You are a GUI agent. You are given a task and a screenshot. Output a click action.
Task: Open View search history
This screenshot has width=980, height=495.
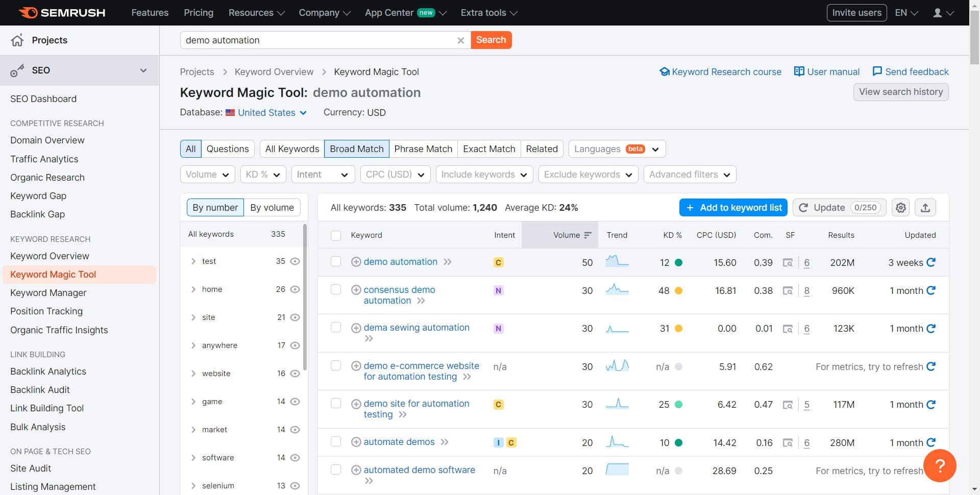pyautogui.click(x=901, y=92)
